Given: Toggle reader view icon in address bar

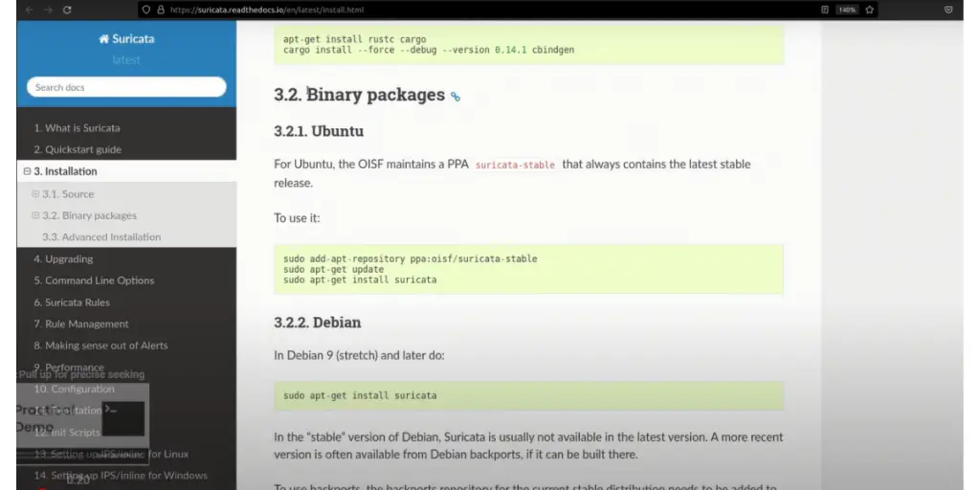Looking at the screenshot, I should pyautogui.click(x=824, y=10).
